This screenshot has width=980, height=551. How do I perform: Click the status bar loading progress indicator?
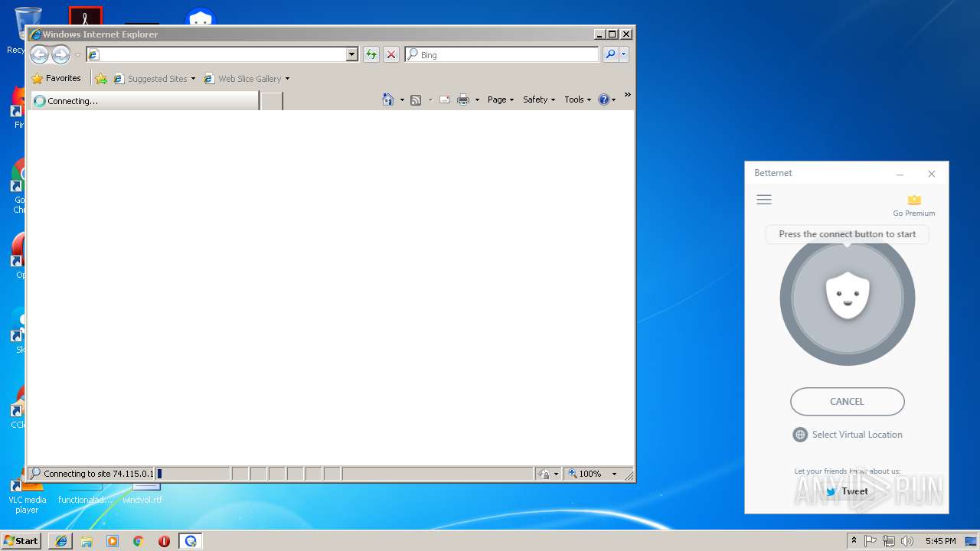tap(193, 474)
